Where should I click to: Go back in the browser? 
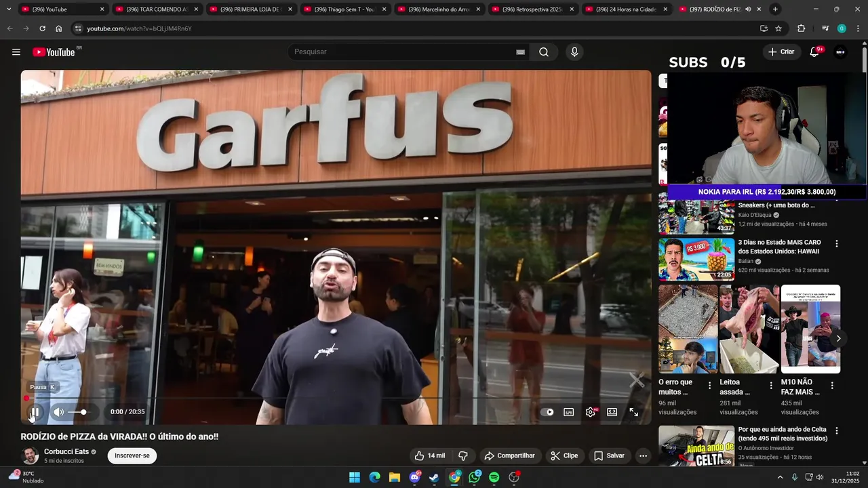point(9,28)
